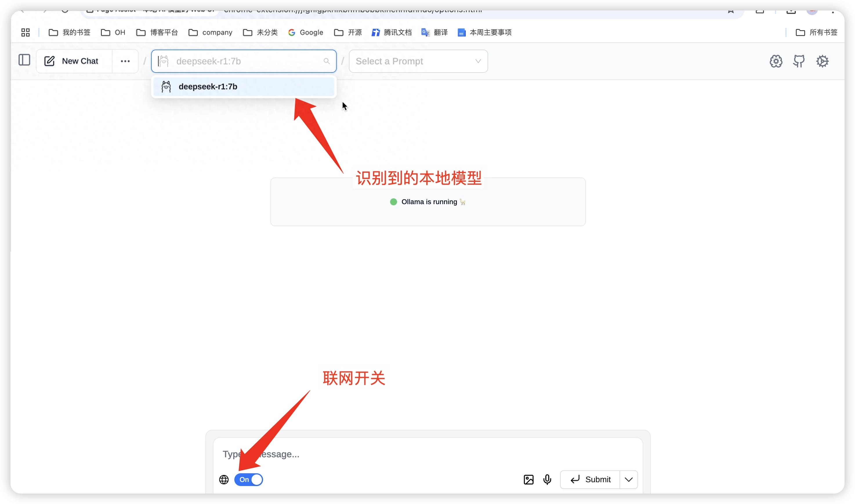Image resolution: width=855 pixels, height=504 pixels.
Task: Submit the message
Action: tap(590, 480)
